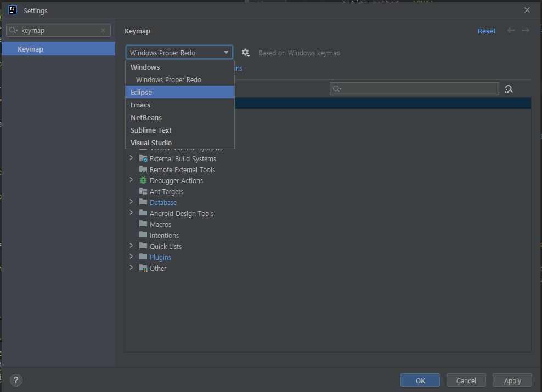Select the Ant Targets row
This screenshot has height=392, width=542.
pos(328,192)
